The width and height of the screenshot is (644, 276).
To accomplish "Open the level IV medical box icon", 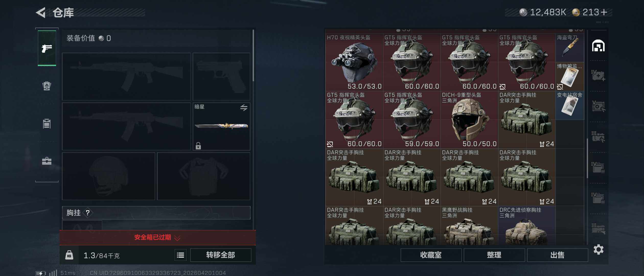I will (598, 76).
